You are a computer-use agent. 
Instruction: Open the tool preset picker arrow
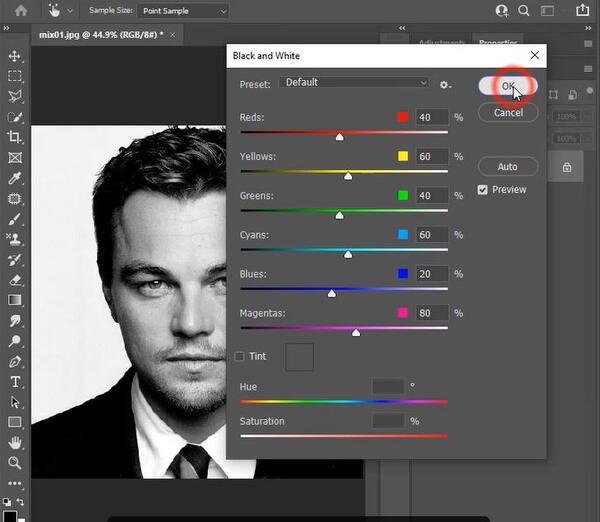click(70, 11)
